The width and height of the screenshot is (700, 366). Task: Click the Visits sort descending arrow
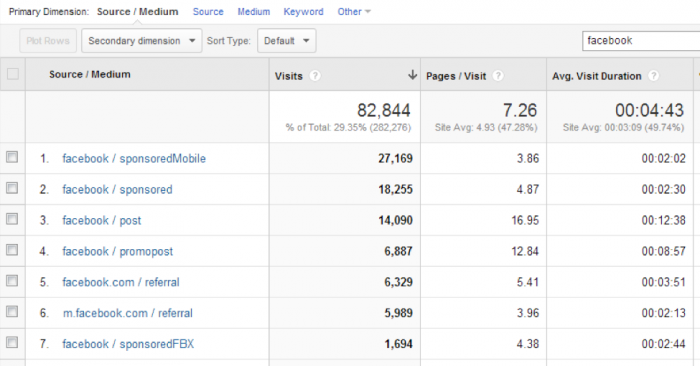(x=412, y=75)
